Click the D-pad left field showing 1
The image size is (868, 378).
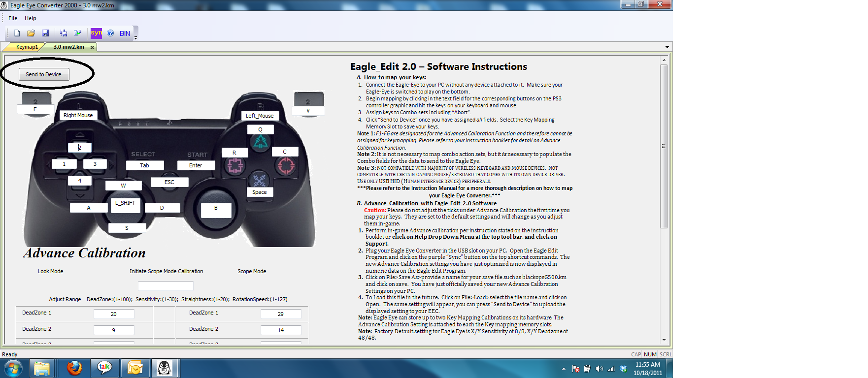pos(64,164)
